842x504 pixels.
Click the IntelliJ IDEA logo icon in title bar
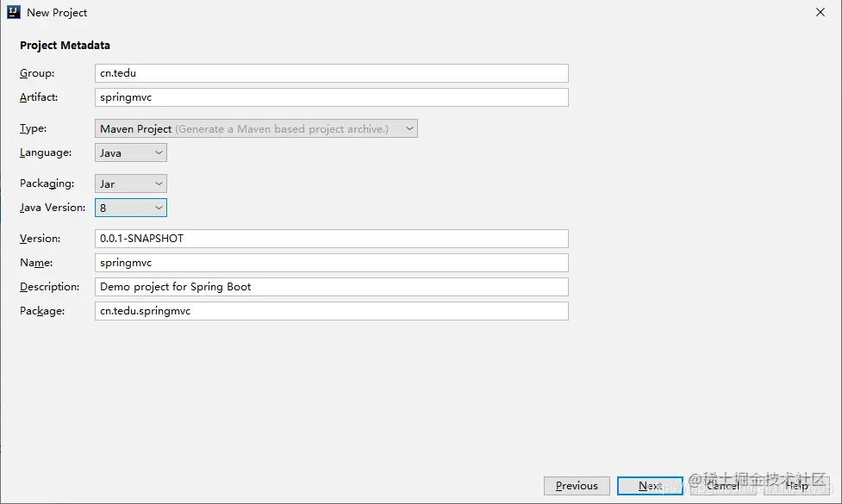coord(14,12)
